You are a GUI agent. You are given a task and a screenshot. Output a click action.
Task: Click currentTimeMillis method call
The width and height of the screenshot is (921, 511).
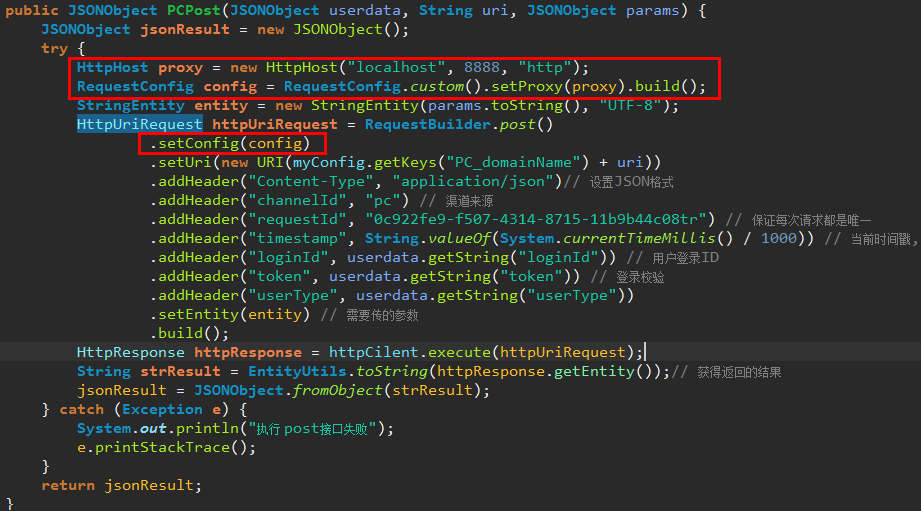click(x=639, y=238)
